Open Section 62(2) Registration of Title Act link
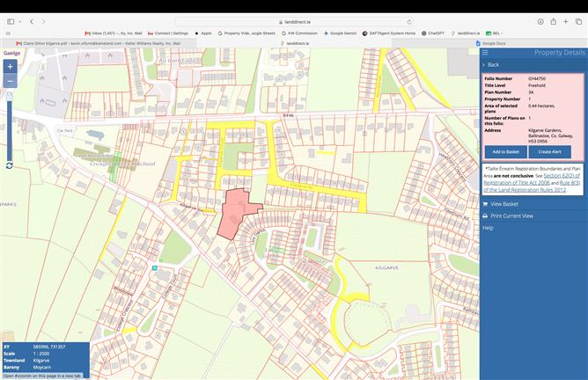Screen dimensions: 588x380 (x=532, y=179)
